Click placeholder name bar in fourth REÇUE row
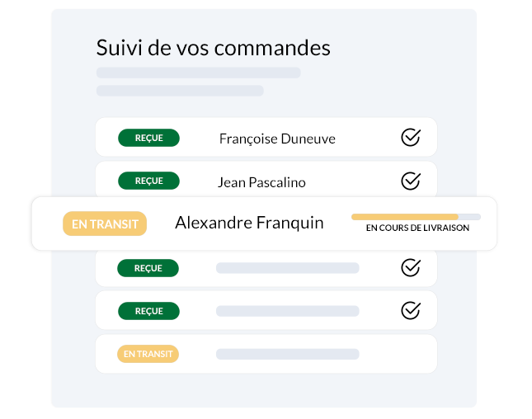 point(288,311)
